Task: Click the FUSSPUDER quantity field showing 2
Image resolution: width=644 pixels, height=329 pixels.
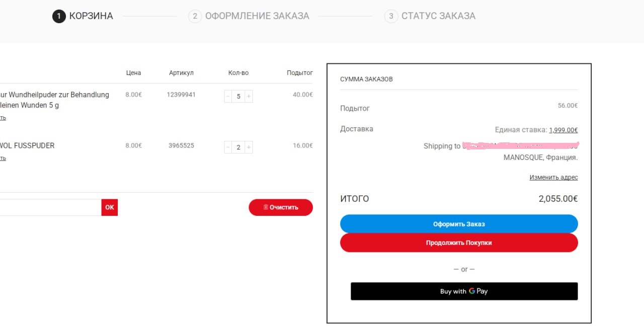Action: (x=238, y=147)
